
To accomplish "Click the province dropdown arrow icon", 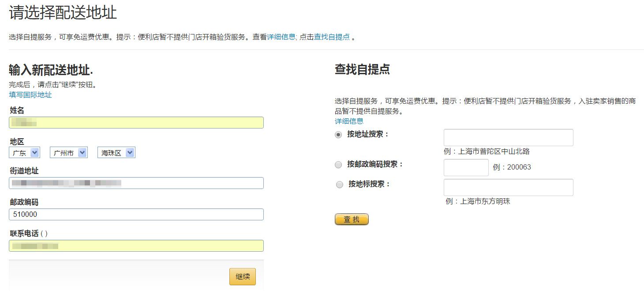I will click(34, 152).
